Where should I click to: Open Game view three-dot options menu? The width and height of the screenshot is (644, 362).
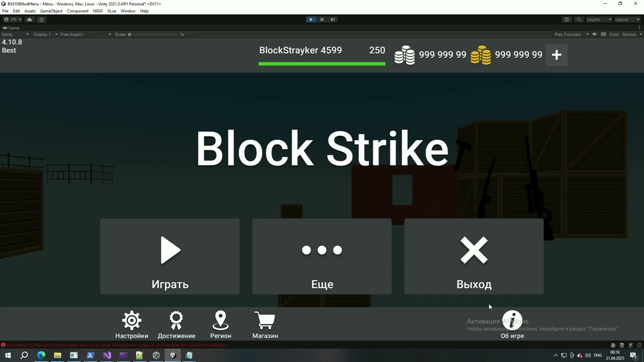click(x=640, y=28)
